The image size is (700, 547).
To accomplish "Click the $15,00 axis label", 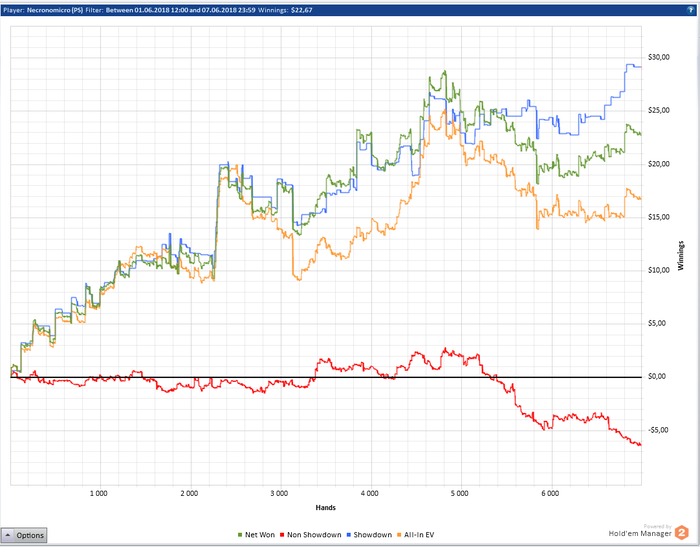I will pyautogui.click(x=659, y=217).
